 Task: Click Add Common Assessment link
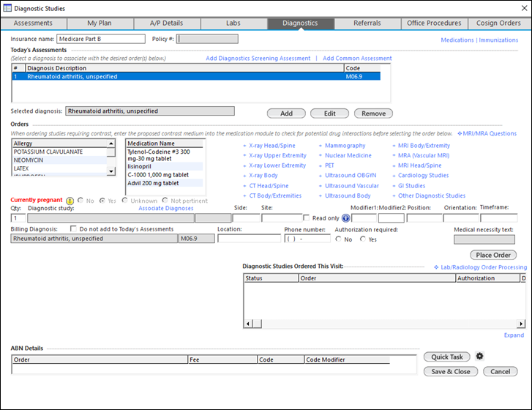pyautogui.click(x=357, y=59)
